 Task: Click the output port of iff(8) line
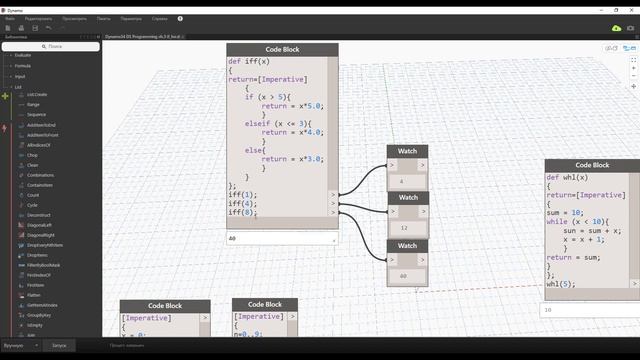click(333, 212)
